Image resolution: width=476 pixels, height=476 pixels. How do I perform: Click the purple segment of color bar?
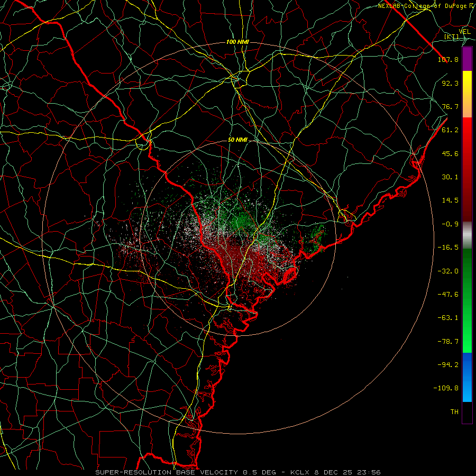pyautogui.click(x=467, y=59)
